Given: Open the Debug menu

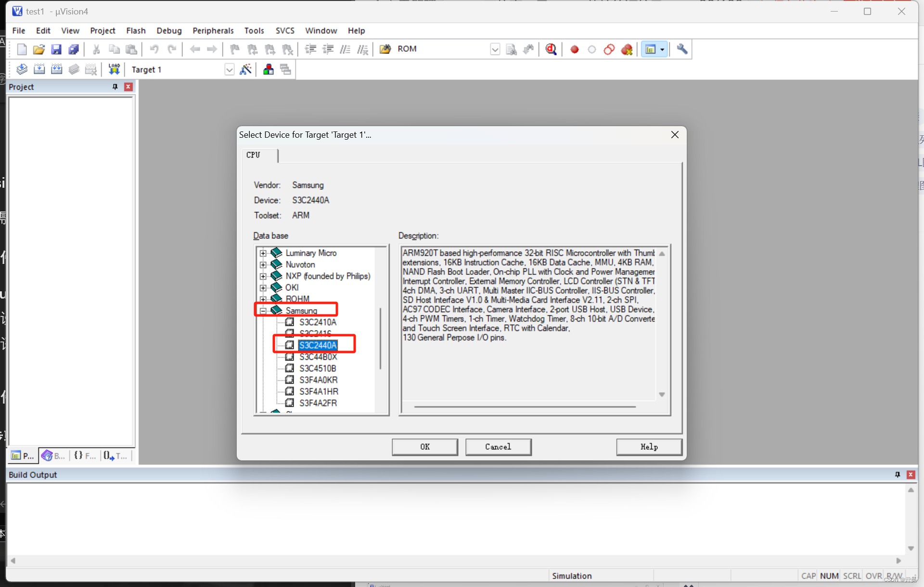Looking at the screenshot, I should coord(169,30).
